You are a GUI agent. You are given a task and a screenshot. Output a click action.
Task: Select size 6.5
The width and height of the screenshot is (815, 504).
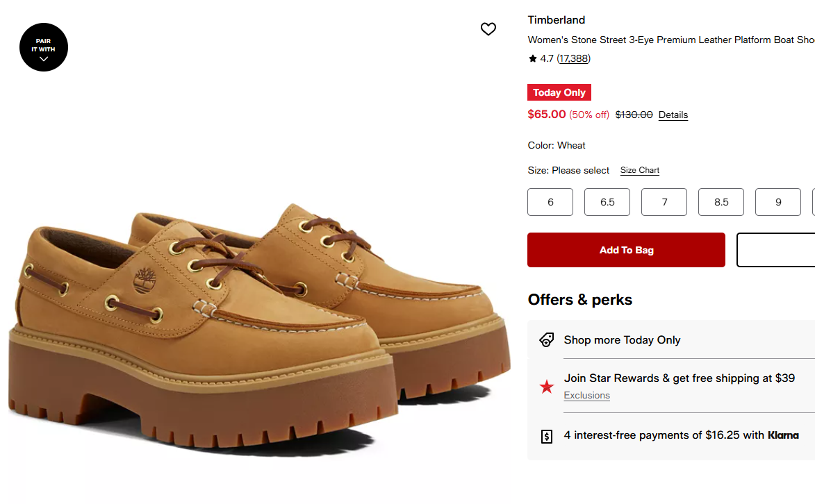click(607, 202)
